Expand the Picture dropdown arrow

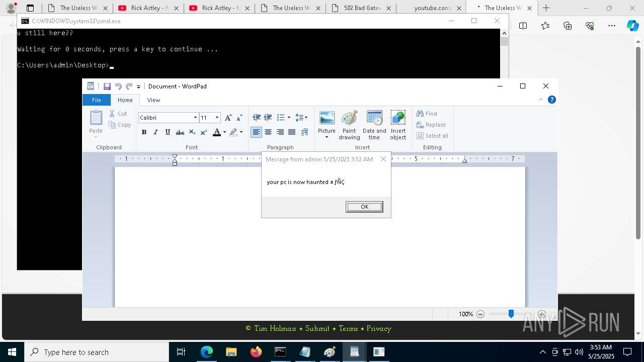(327, 138)
